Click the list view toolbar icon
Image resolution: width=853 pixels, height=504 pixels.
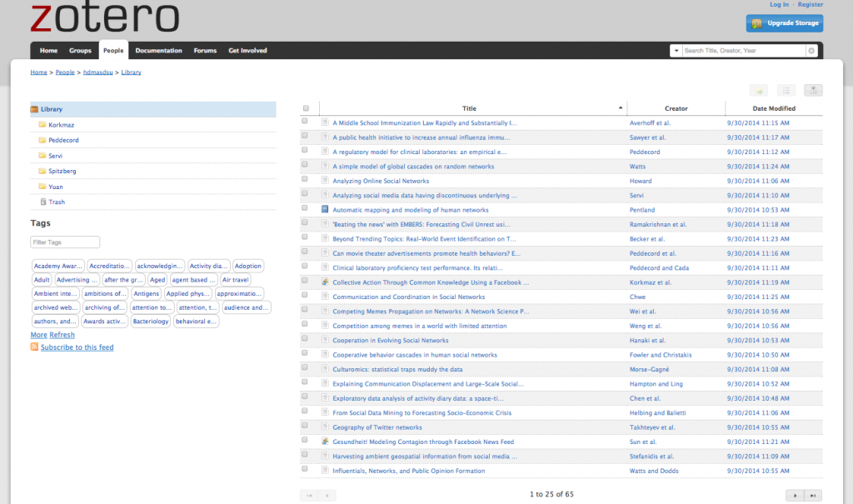click(786, 90)
